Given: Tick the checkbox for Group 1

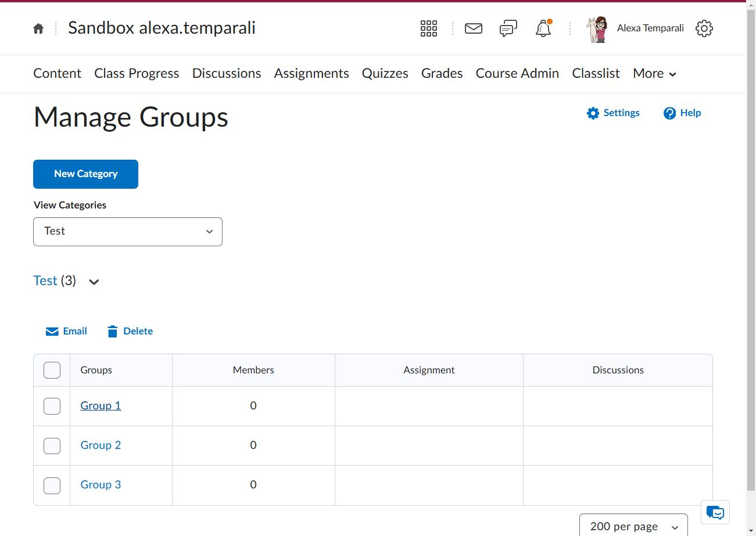Looking at the screenshot, I should (52, 406).
